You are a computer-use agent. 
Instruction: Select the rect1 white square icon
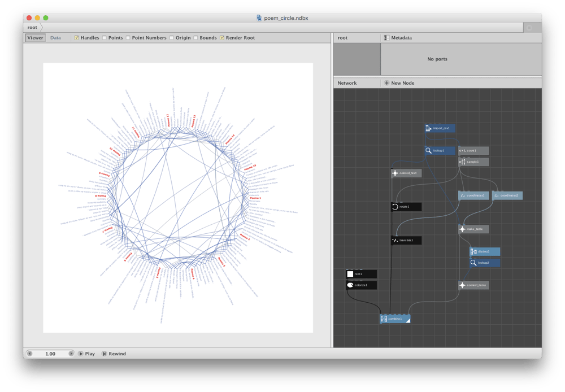(x=350, y=274)
